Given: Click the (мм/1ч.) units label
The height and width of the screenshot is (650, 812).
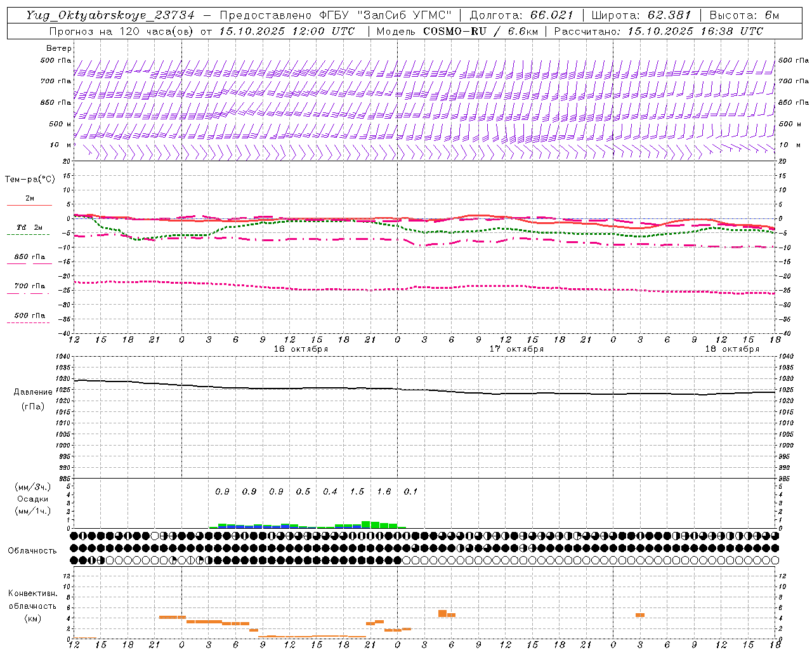Looking at the screenshot, I should click(33, 511).
